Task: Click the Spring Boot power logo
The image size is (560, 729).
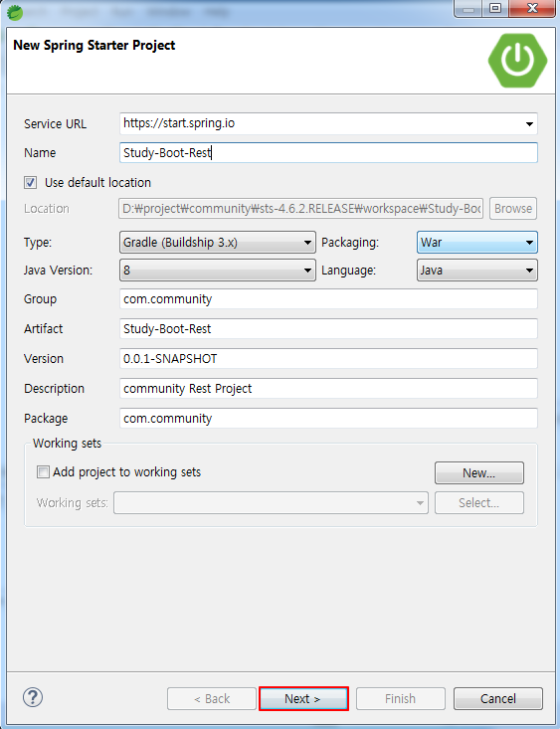Action: point(517,60)
